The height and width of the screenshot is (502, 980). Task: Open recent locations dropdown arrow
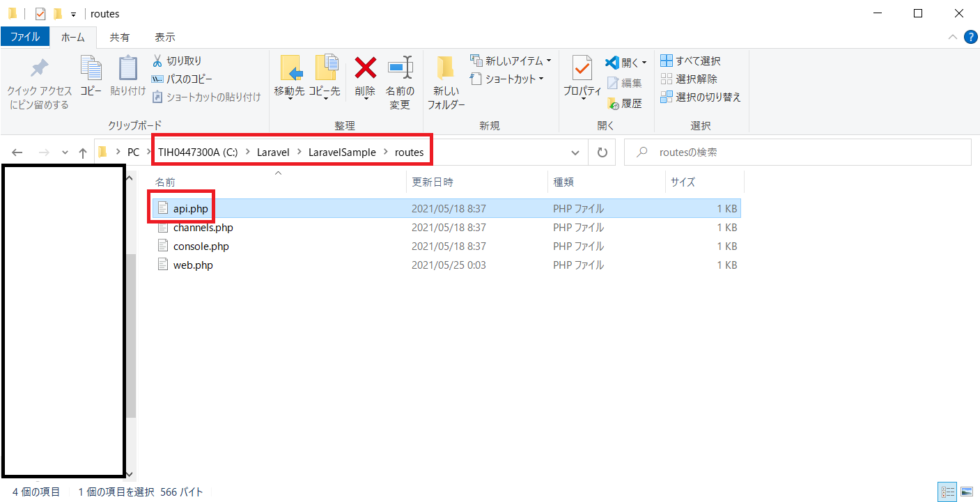[x=65, y=152]
